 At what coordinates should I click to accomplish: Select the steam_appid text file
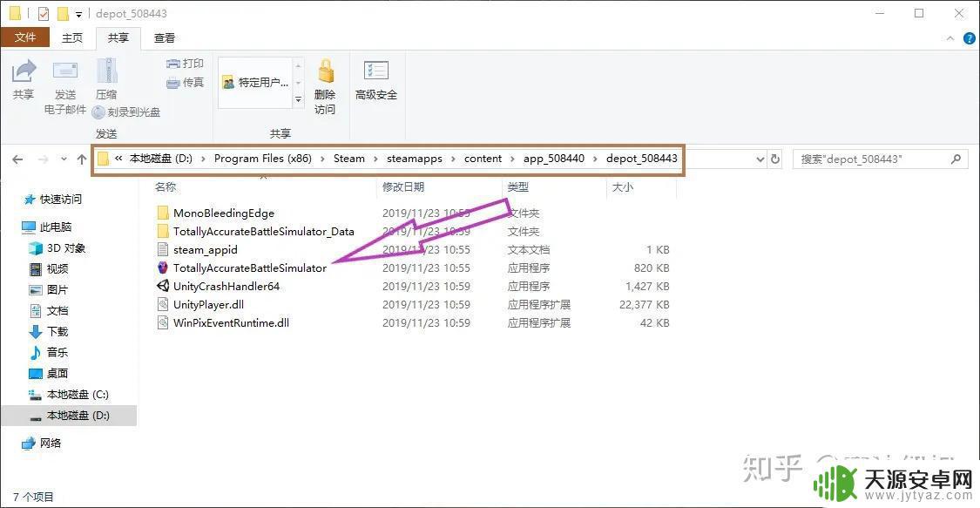coord(205,250)
